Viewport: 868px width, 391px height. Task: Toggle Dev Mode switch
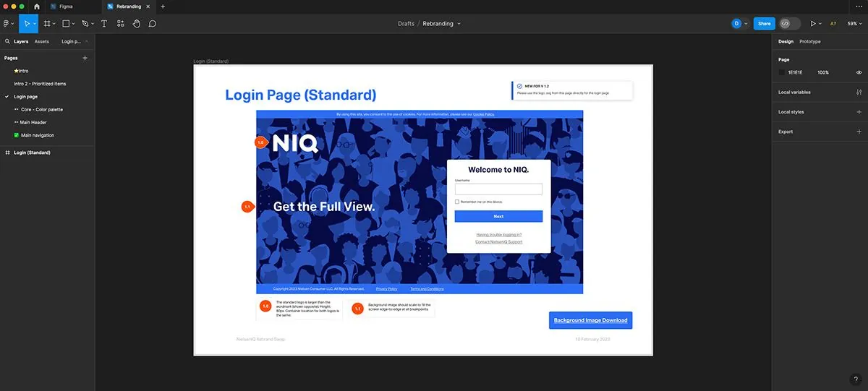click(790, 23)
